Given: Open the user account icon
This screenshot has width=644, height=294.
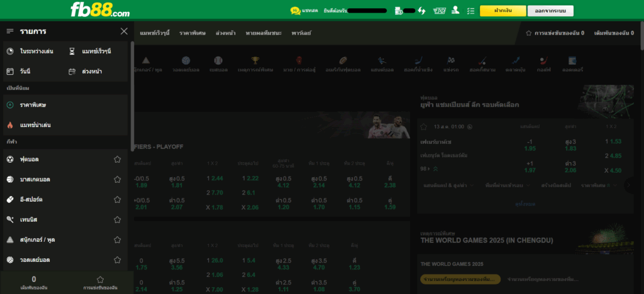Looking at the screenshot, I should click(455, 11).
